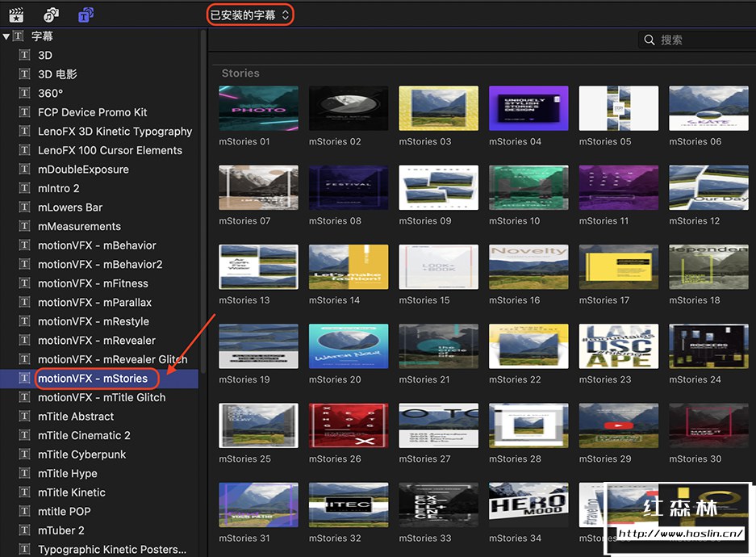Viewport: 756px width, 557px height.
Task: Open the Photos and Audio sidebar icon
Action: [51, 15]
